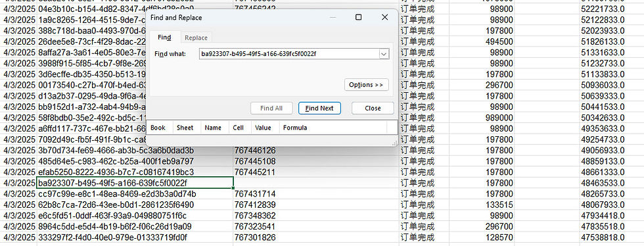Viewport: 644px width, 246px height.
Task: Select balance cell 50342633.0
Action: coord(612,118)
